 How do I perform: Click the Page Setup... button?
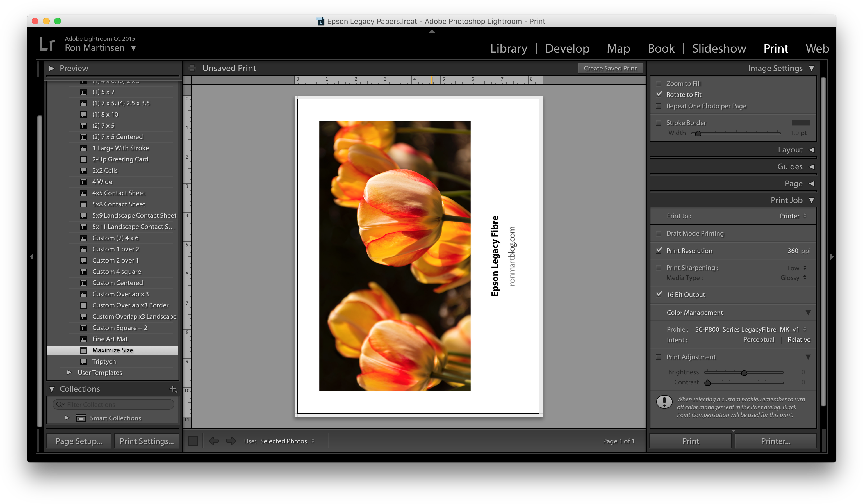click(x=78, y=441)
